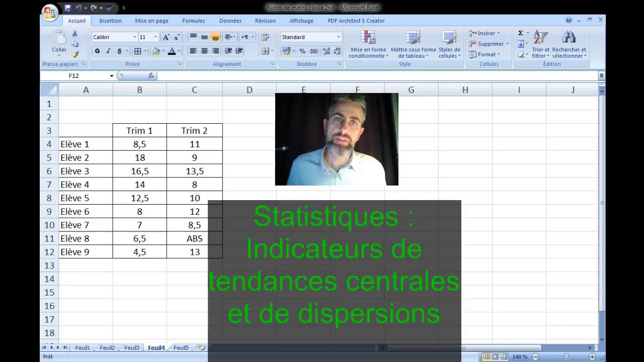Open Excel Help with the question mark icon
Screen dimensions: 644x362
(x=569, y=20)
